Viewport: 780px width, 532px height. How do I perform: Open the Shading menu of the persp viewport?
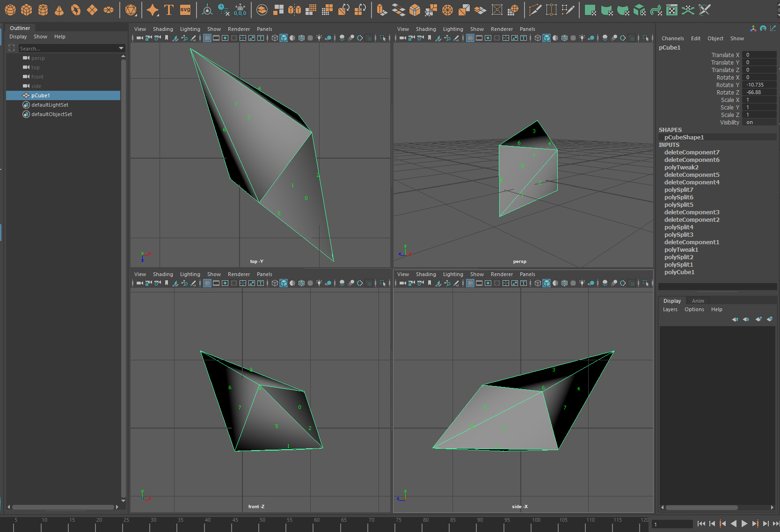coord(426,29)
